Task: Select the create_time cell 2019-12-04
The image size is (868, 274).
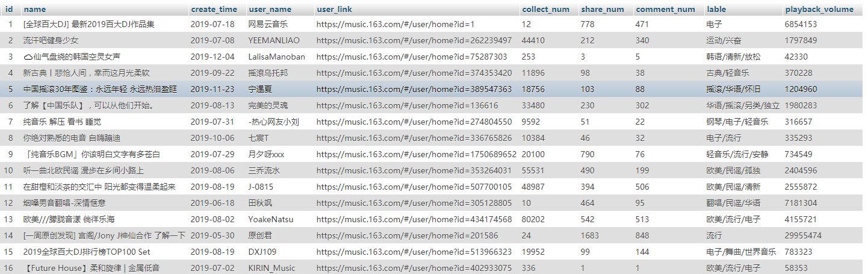Action: [212, 57]
